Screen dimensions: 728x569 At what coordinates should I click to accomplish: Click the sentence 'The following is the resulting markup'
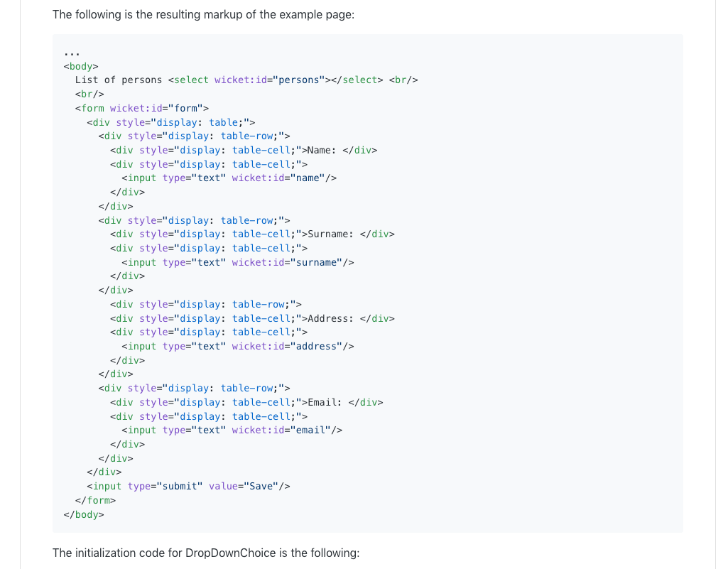pyautogui.click(x=203, y=15)
